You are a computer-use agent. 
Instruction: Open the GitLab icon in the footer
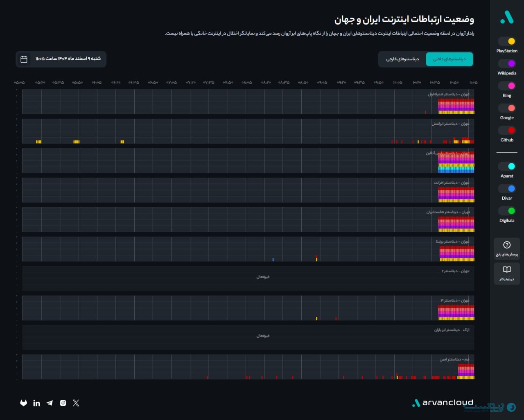click(24, 403)
